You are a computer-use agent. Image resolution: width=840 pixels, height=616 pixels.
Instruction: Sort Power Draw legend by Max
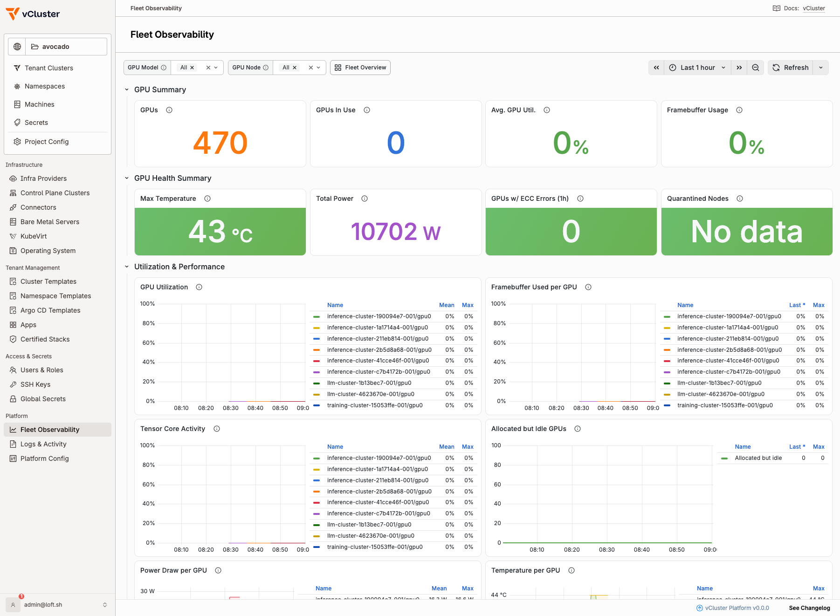[x=468, y=589]
